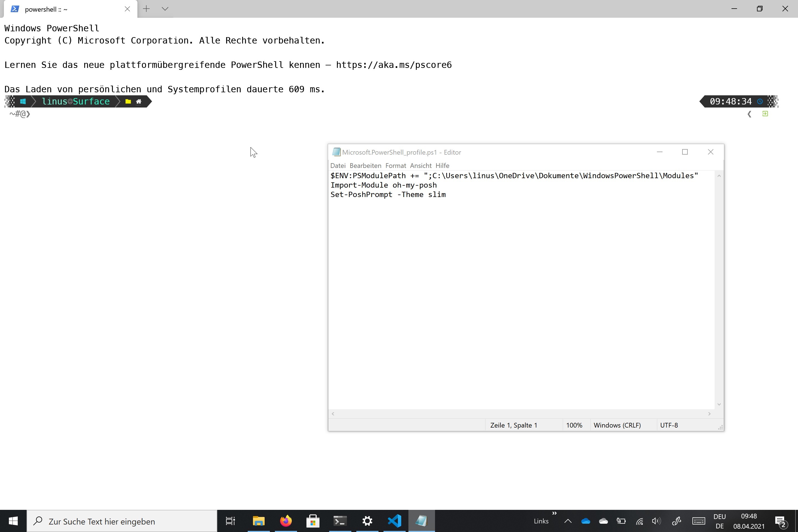Click the Notepad file icon in the editor title bar
Image resolution: width=798 pixels, height=532 pixels.
tap(336, 152)
